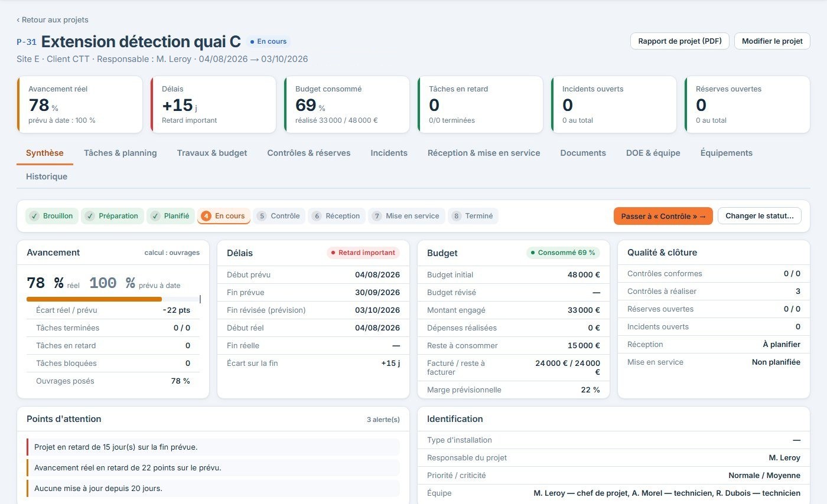
Task: Click the Retard important badge in Délais
Action: [363, 253]
